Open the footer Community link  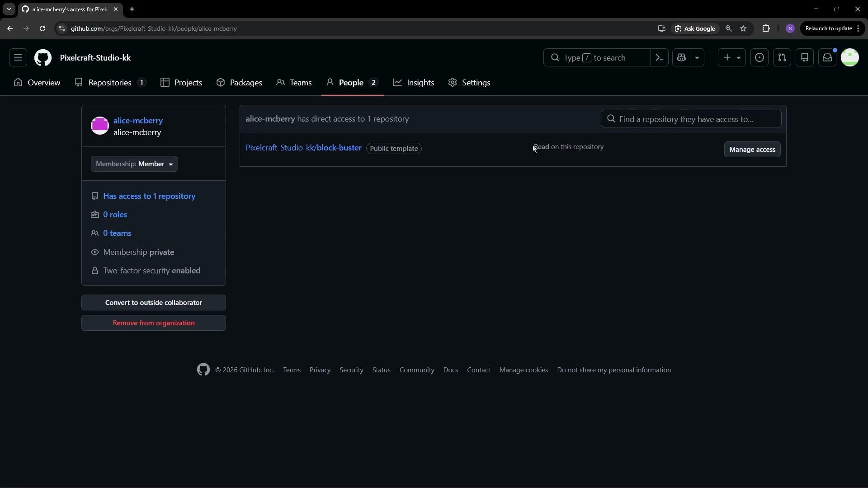point(417,370)
